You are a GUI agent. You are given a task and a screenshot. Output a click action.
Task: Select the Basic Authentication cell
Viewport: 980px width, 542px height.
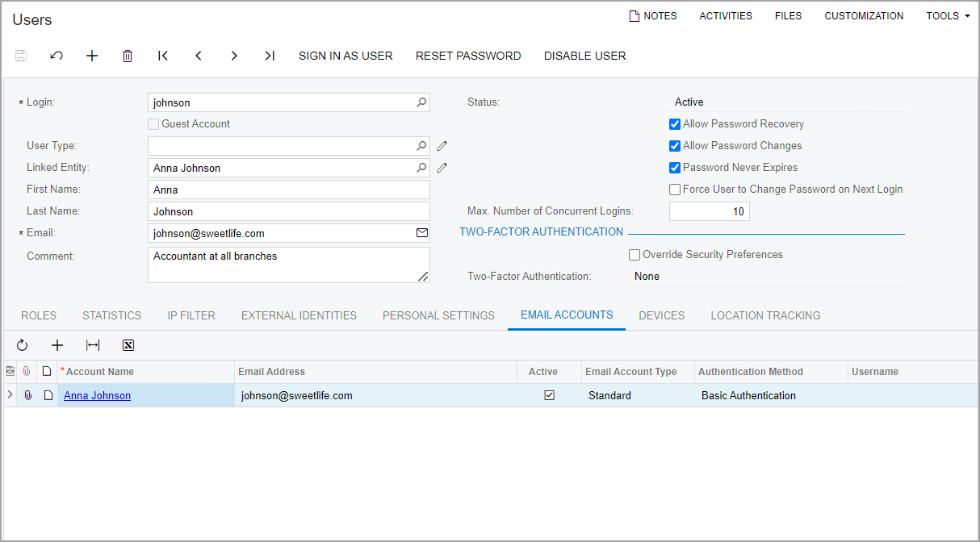(771, 395)
